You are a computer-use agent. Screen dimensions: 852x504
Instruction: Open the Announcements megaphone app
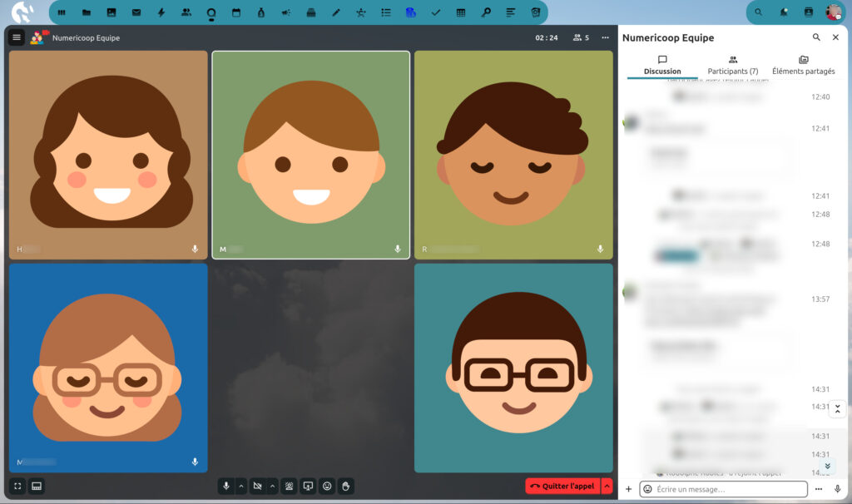coord(286,12)
